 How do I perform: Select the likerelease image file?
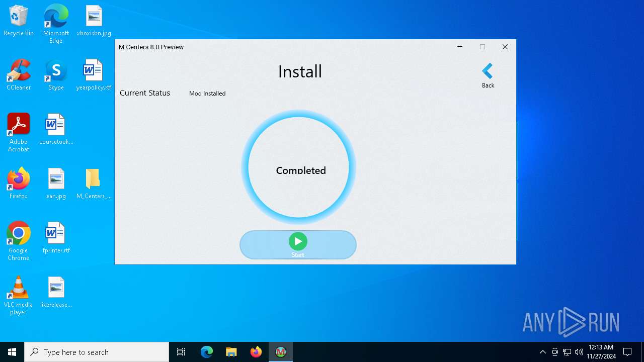[56, 292]
